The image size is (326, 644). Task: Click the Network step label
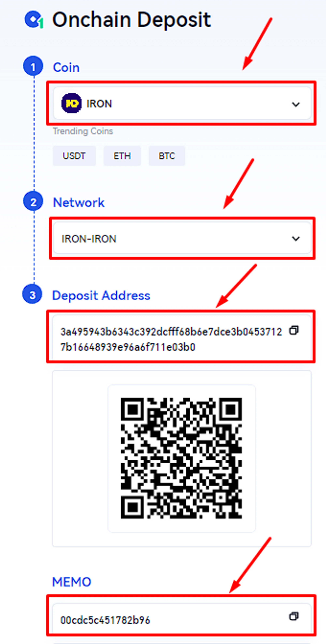coord(79,202)
